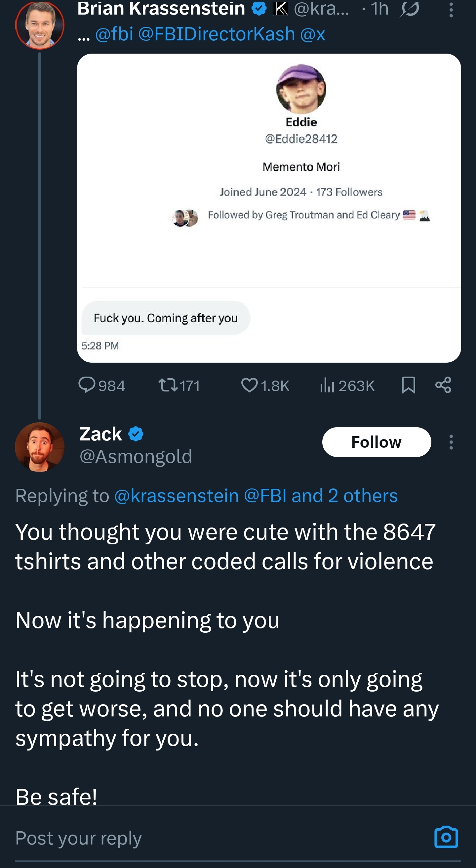This screenshot has height=868, width=476.
Task: Follow Zack @Asmongold
Action: pos(377,442)
